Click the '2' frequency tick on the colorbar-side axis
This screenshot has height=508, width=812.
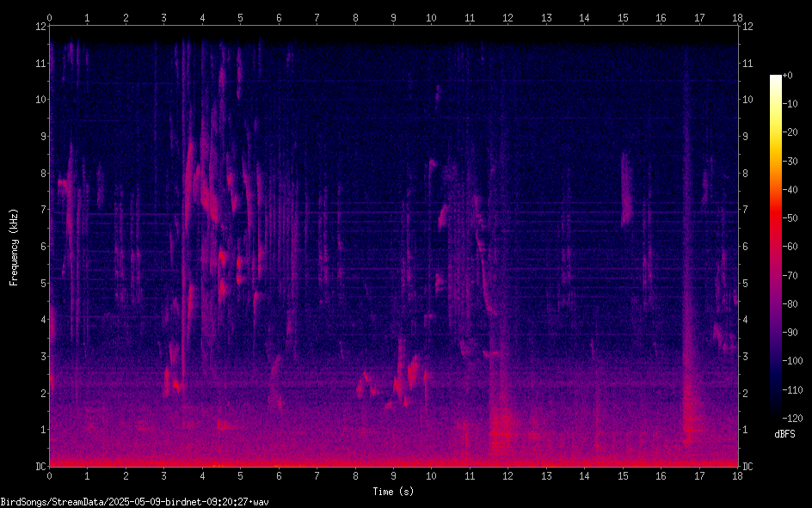[745, 393]
